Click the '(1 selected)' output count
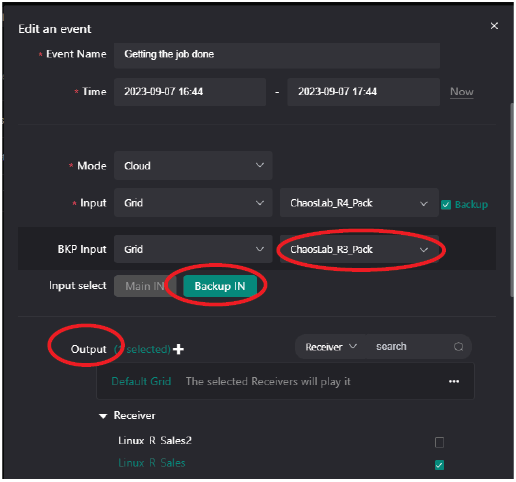 click(x=142, y=349)
